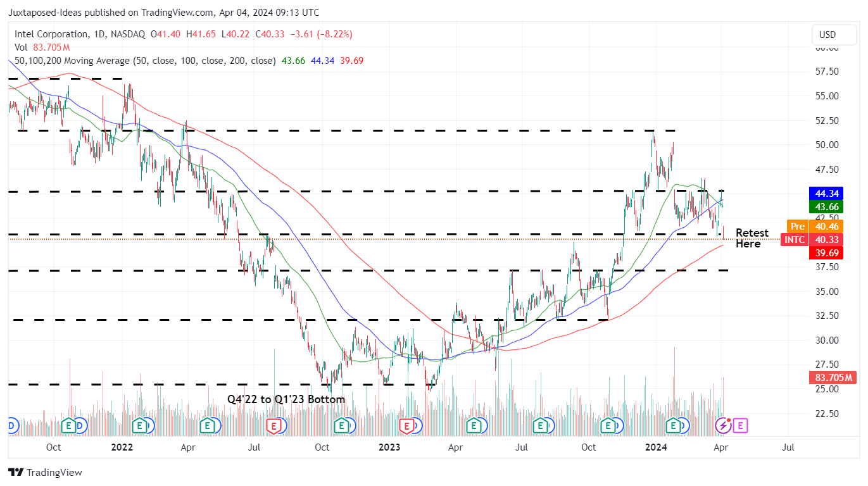
Task: Click the red E earnings icon above the July 2022 label
Action: [275, 427]
